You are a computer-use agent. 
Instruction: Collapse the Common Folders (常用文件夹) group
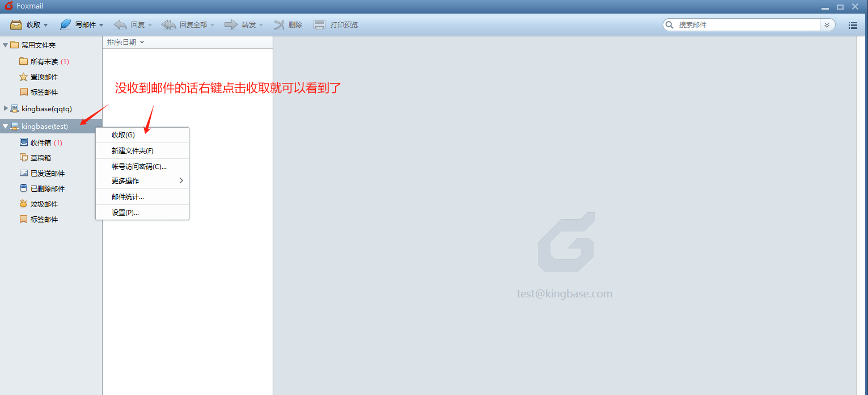tap(6, 45)
